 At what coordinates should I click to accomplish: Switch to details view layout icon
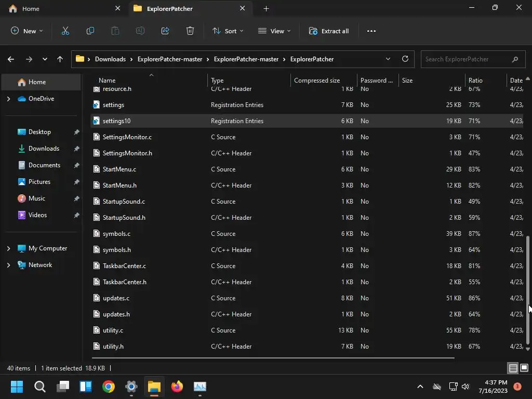[x=513, y=368]
